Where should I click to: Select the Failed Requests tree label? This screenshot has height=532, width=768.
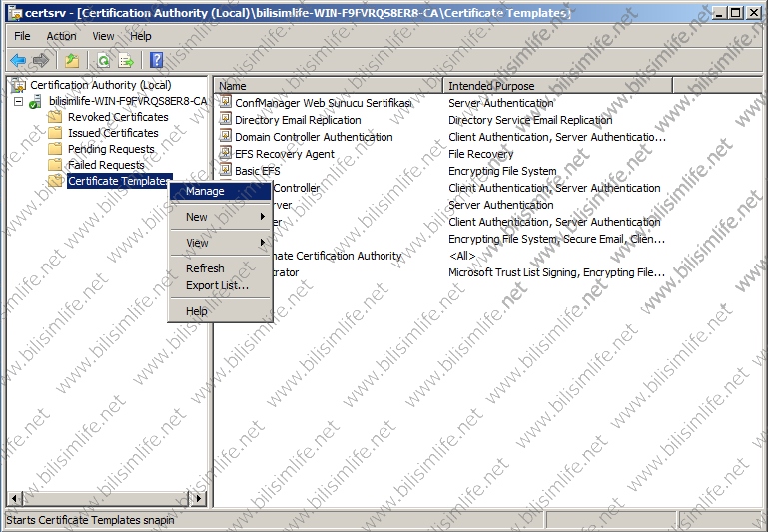coord(106,165)
